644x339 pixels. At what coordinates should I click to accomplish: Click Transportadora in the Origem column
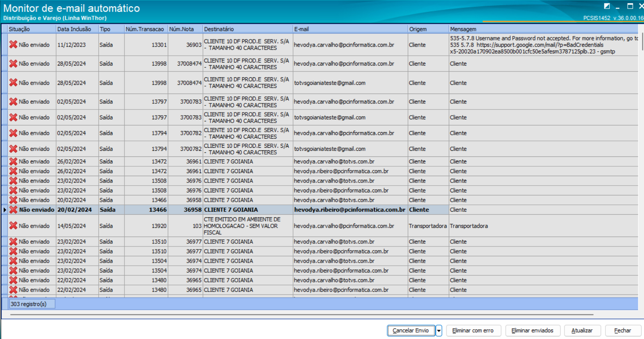pyautogui.click(x=428, y=226)
